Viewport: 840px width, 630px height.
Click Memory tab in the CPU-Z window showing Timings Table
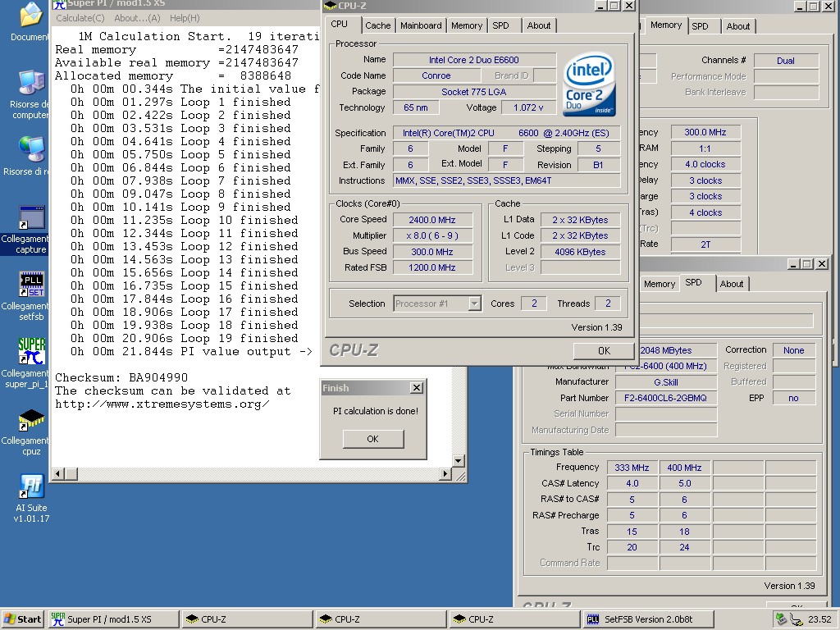click(x=660, y=284)
